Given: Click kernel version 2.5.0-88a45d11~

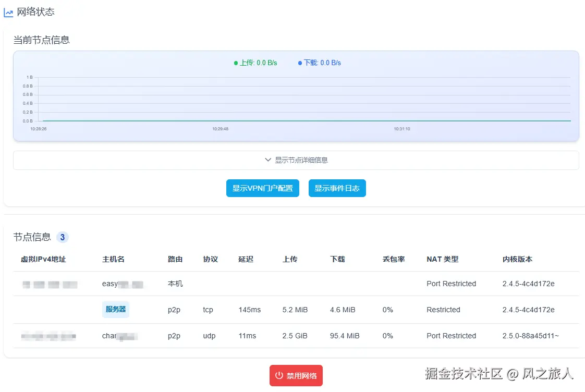Looking at the screenshot, I should tap(531, 336).
